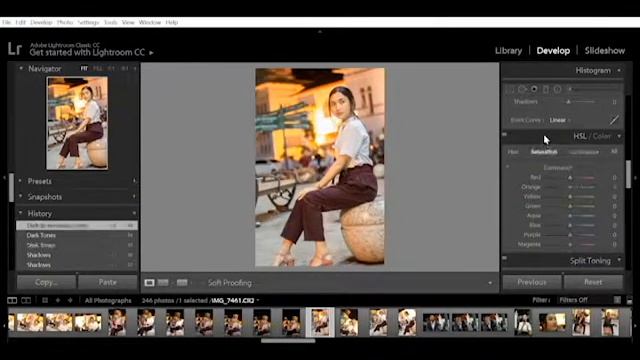Click the filmstrip horizontal scrollbar
This screenshot has width=640, height=360.
[x=288, y=340]
